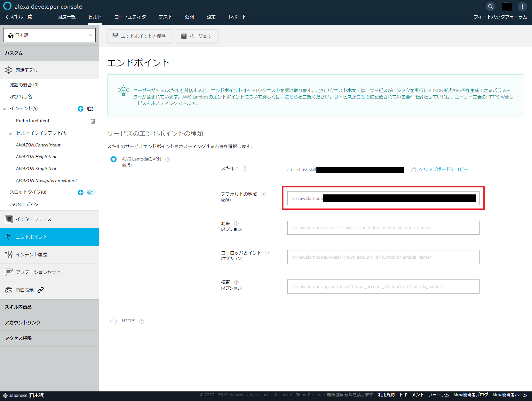Open the help tooltip beside スキルID
Viewport: 532px width, 401px height.
[x=245, y=169]
